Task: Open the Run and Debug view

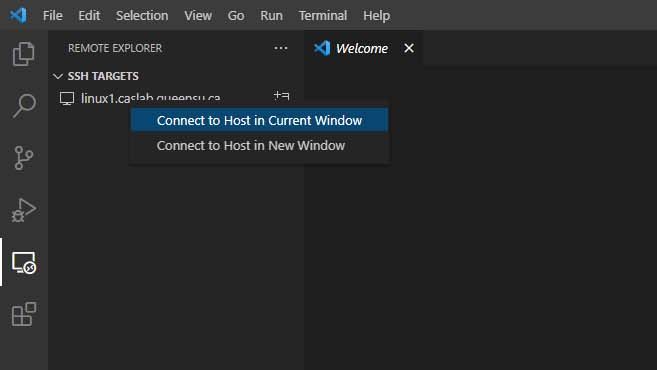Action: click(23, 210)
